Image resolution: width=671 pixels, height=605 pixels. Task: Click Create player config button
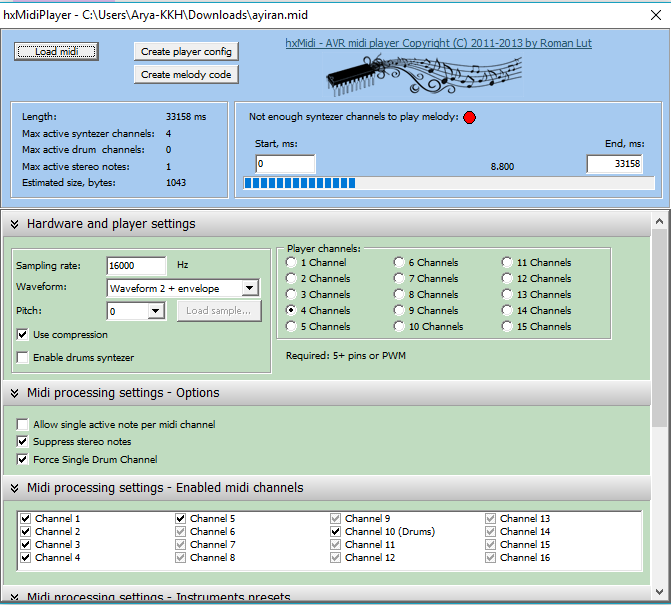186,51
